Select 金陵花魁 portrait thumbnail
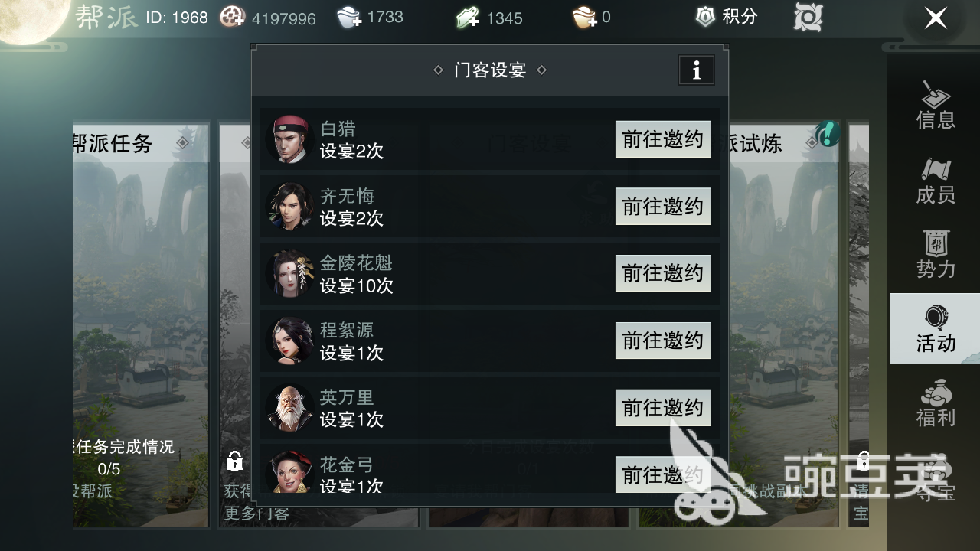This screenshot has height=551, width=980. (x=290, y=273)
